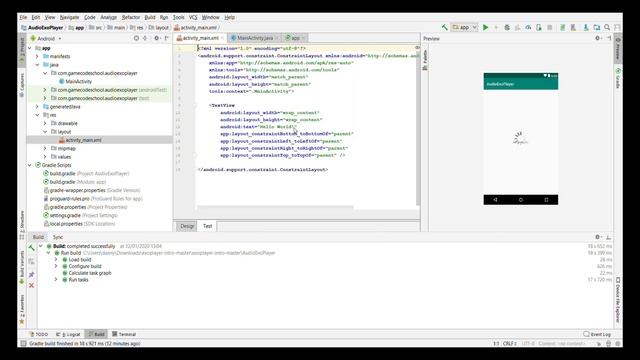This screenshot has width=640, height=360.
Task: Click the phone preview Back navigation button
Action: click(x=495, y=200)
